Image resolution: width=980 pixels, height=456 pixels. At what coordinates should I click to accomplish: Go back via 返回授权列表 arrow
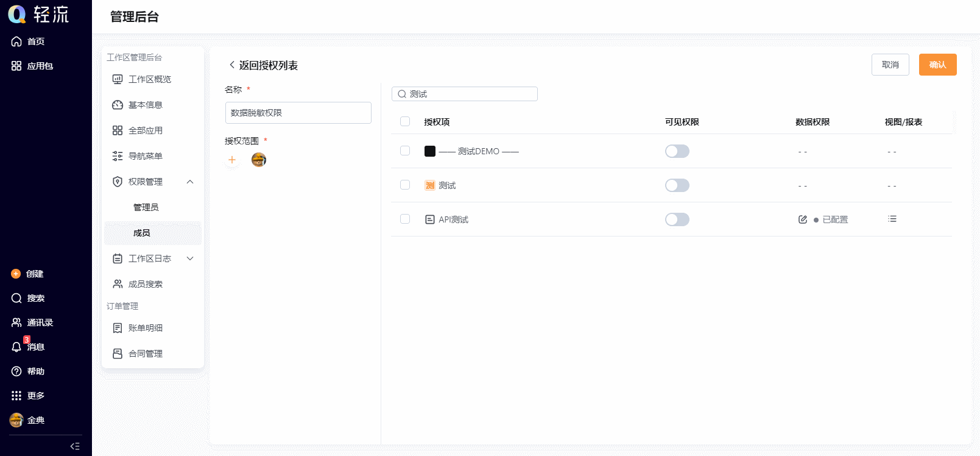(x=232, y=65)
